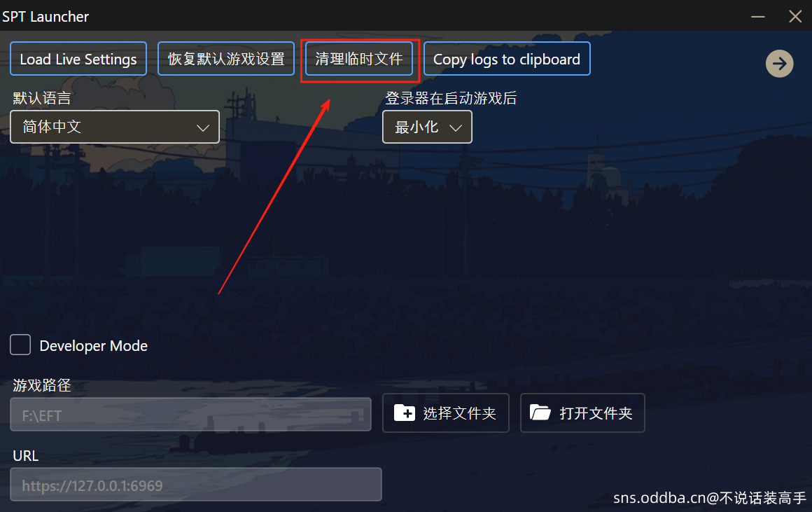
Task: Click the round forward arrow icon
Action: [x=779, y=64]
